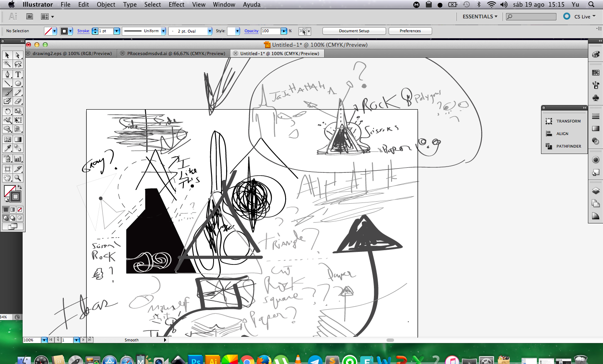Pick the Pencil tool
The image size is (603, 364).
click(18, 92)
